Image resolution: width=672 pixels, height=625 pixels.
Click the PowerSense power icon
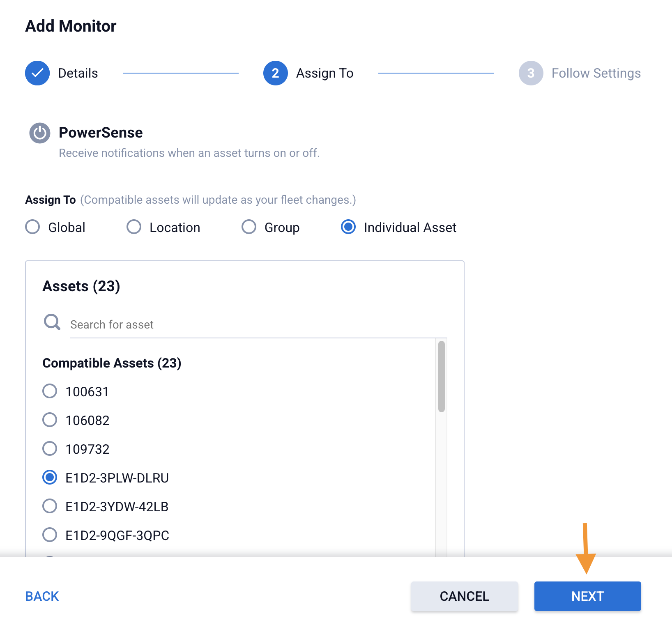coord(40,133)
